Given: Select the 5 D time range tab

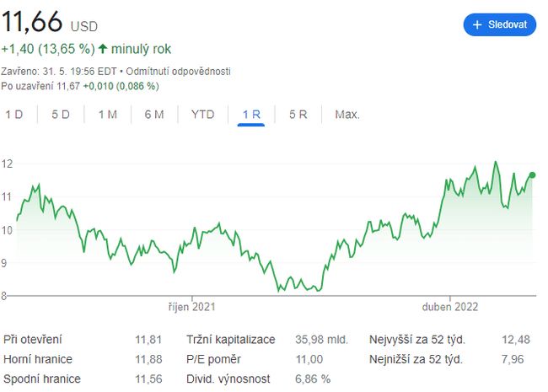Looking at the screenshot, I should pos(61,114).
